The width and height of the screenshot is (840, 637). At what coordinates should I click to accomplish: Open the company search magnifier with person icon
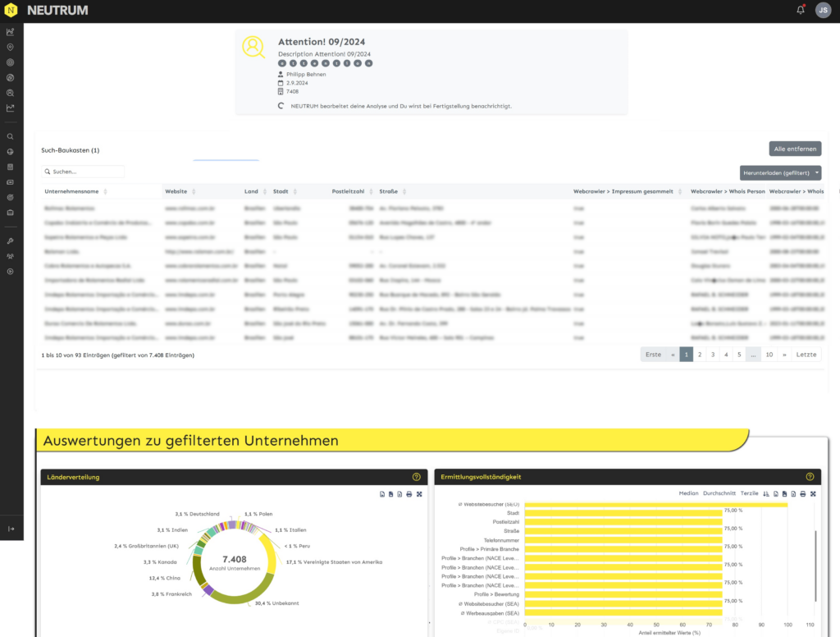(x=10, y=93)
